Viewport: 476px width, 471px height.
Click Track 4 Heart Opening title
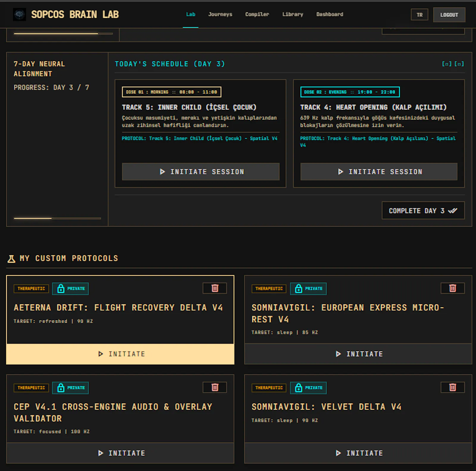pos(373,107)
